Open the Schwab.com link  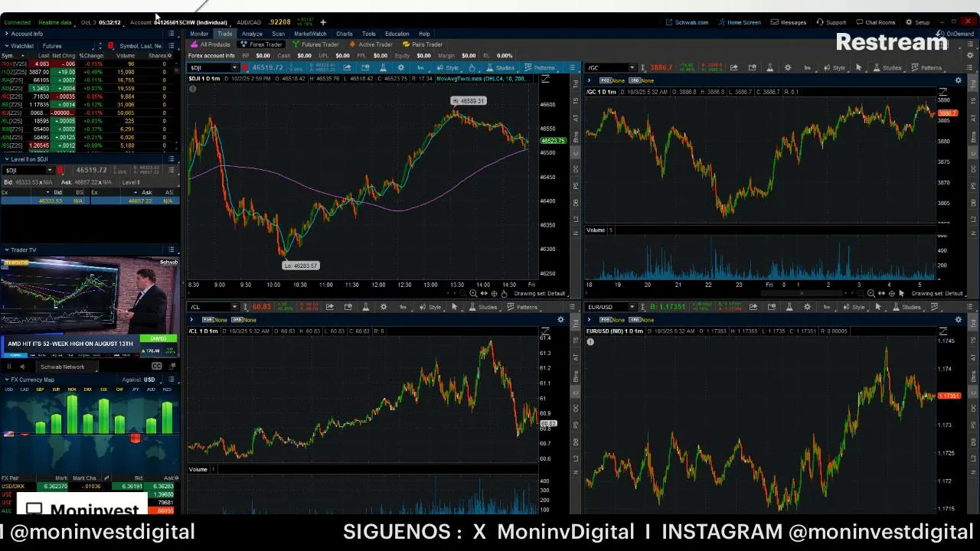tap(688, 22)
